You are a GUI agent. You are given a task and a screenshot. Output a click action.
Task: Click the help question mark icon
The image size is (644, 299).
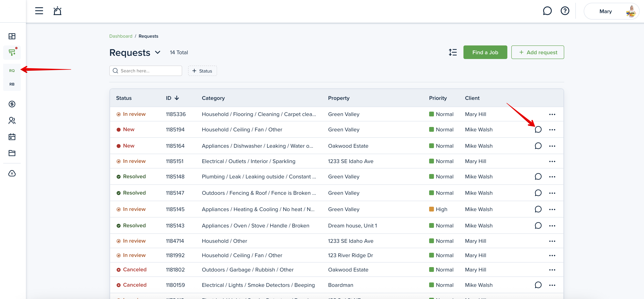565,11
